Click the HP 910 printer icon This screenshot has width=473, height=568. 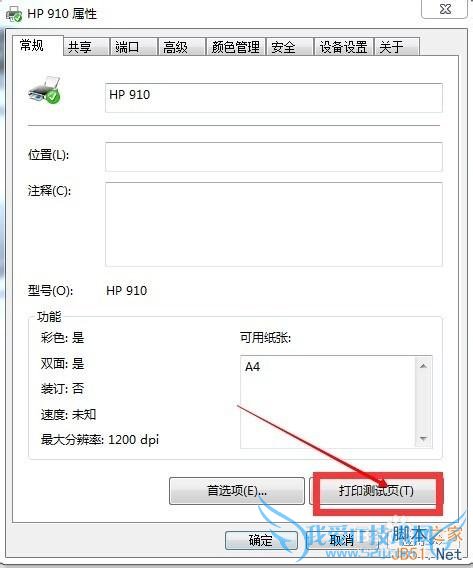44,89
